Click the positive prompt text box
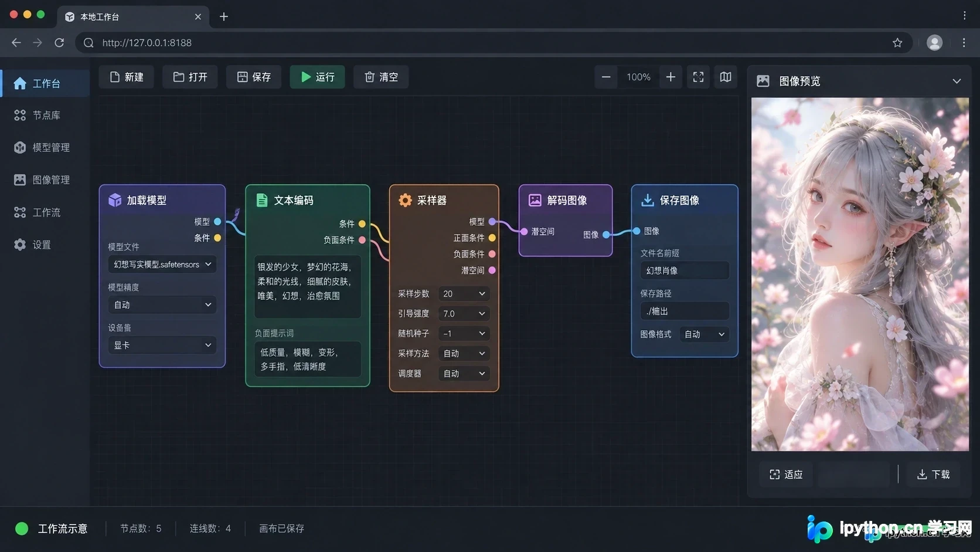 pyautogui.click(x=307, y=286)
